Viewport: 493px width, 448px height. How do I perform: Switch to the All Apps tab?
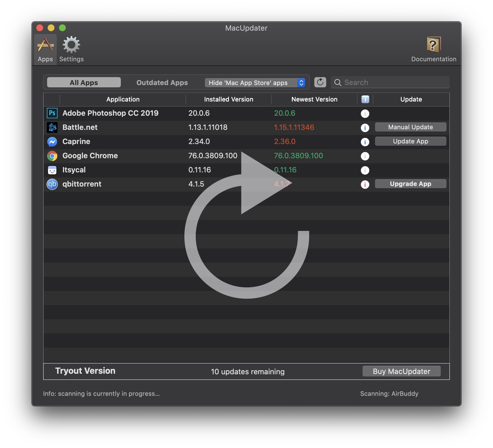pos(84,83)
